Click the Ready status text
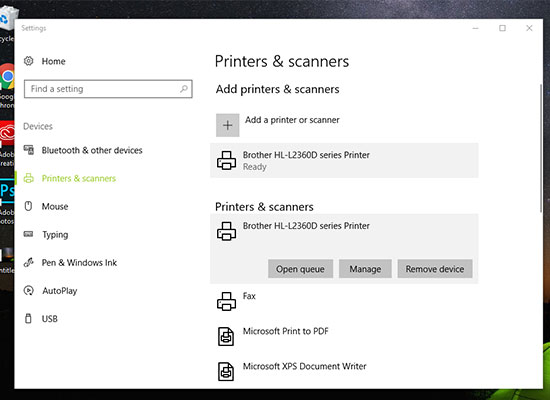550x400 pixels. pos(255,167)
